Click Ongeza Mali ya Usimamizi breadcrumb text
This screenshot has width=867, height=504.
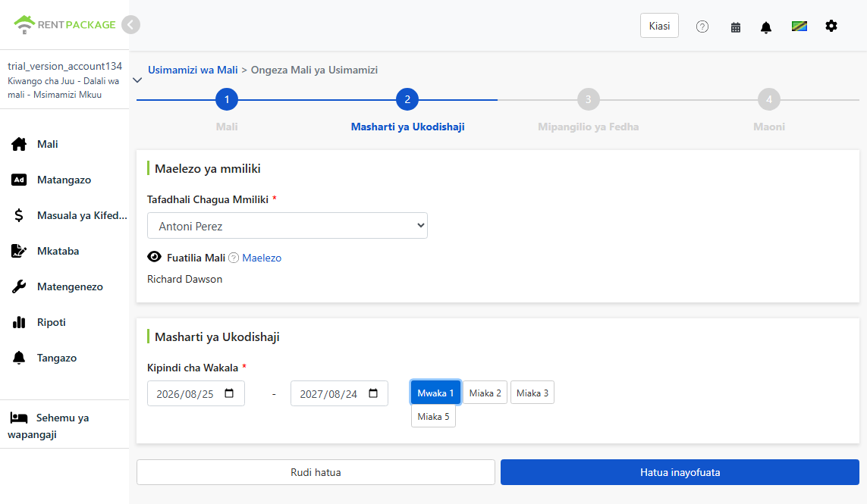[x=314, y=70]
